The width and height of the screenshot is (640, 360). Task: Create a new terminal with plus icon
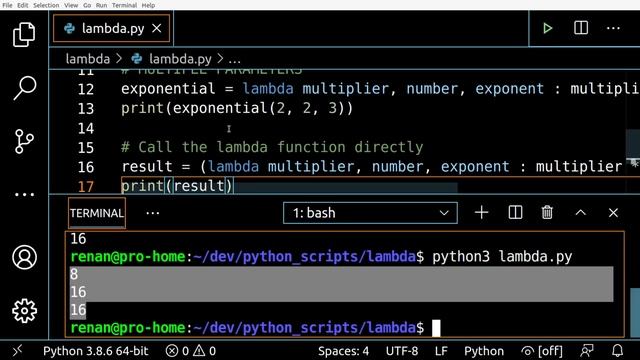482,213
